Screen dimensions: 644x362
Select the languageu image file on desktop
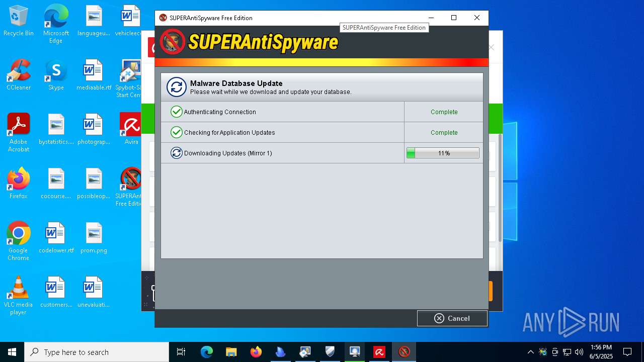[x=94, y=21]
